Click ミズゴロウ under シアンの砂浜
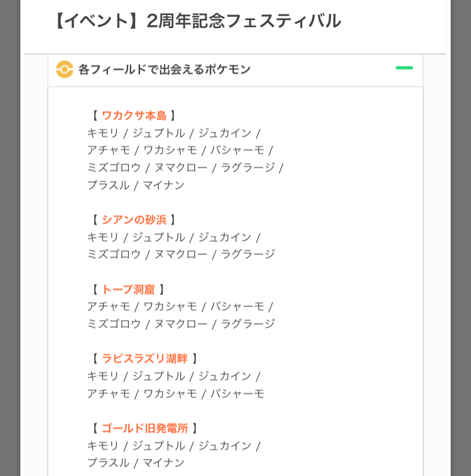Screen dimensions: 471x476 tap(114, 254)
